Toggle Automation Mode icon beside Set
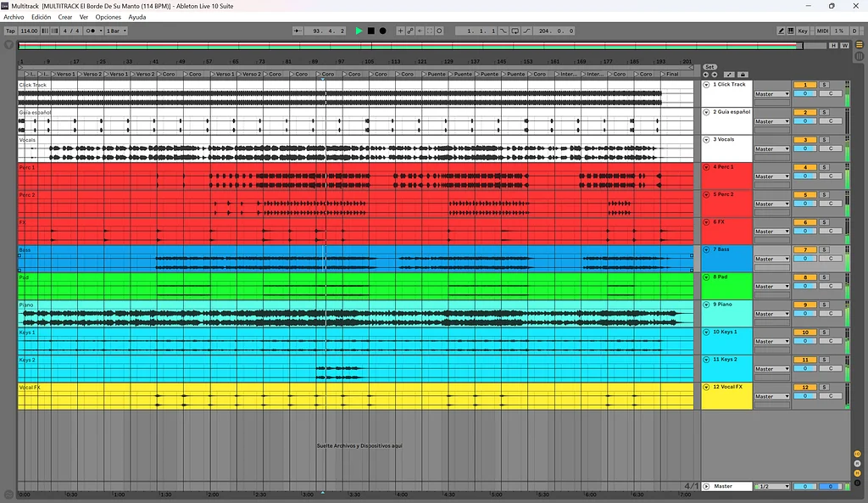Viewport: 868px width, 503px height. (729, 75)
